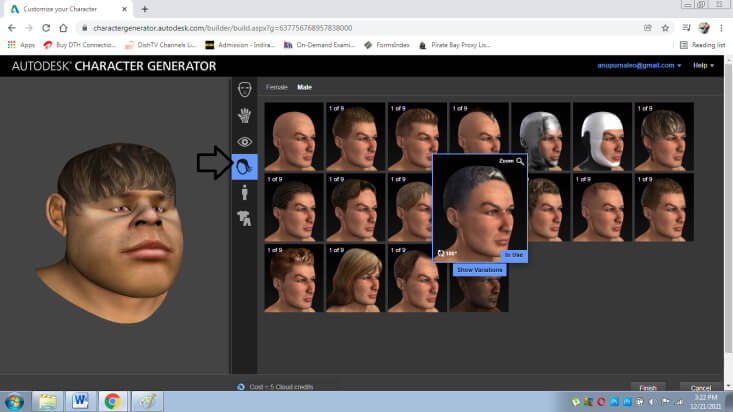The image size is (733, 412).
Task: Open the Apps bookmark shortcut
Action: coord(21,45)
